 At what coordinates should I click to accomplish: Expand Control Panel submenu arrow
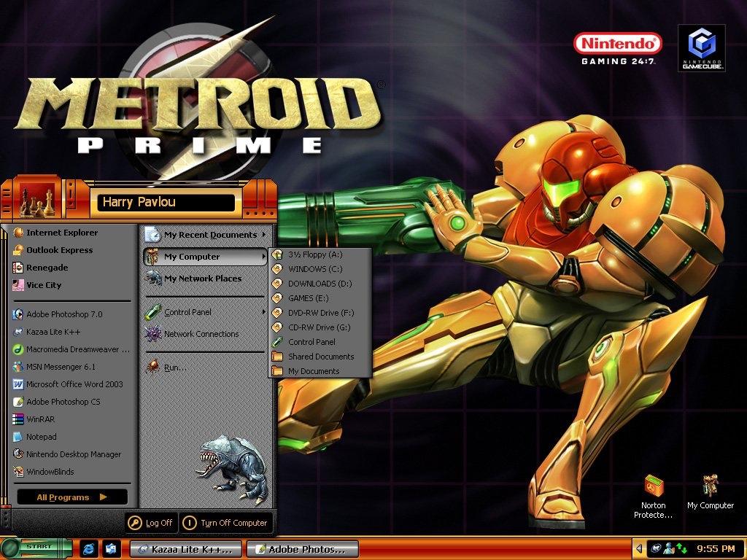click(263, 312)
